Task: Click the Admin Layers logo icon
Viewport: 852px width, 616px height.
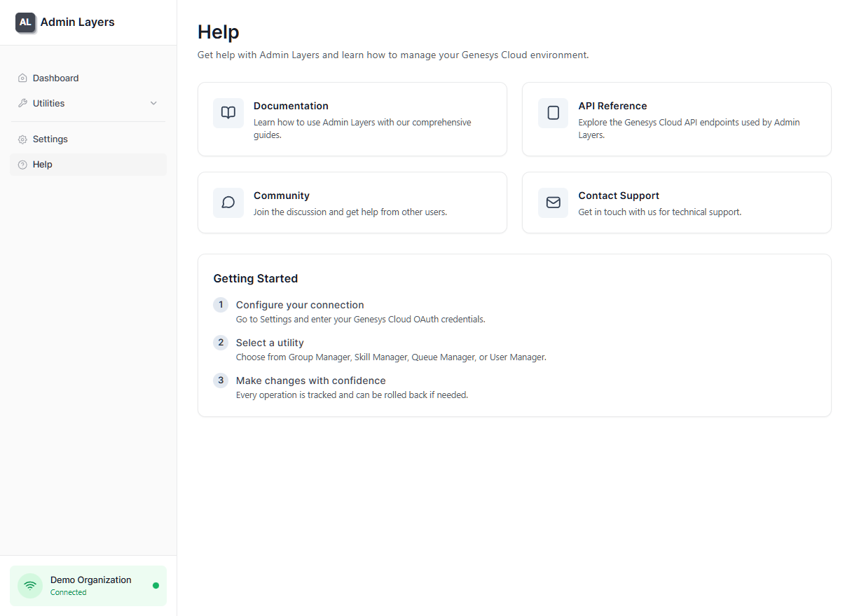Action: click(x=25, y=22)
